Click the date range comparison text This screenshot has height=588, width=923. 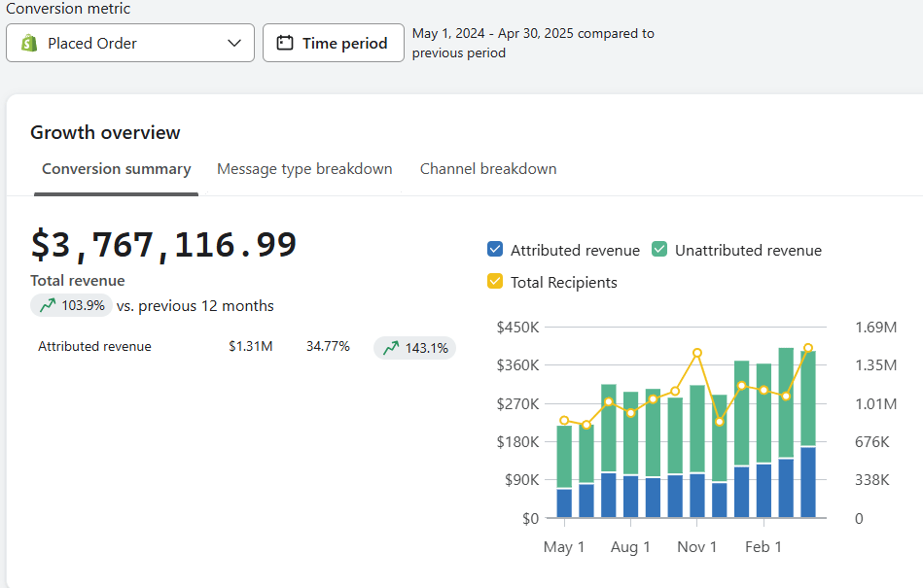coord(533,43)
